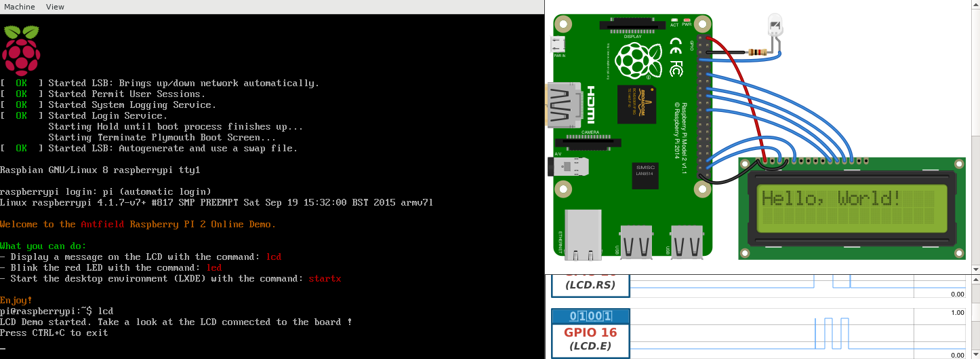
Task: Click the A/V audio jack
Action: 569,167
